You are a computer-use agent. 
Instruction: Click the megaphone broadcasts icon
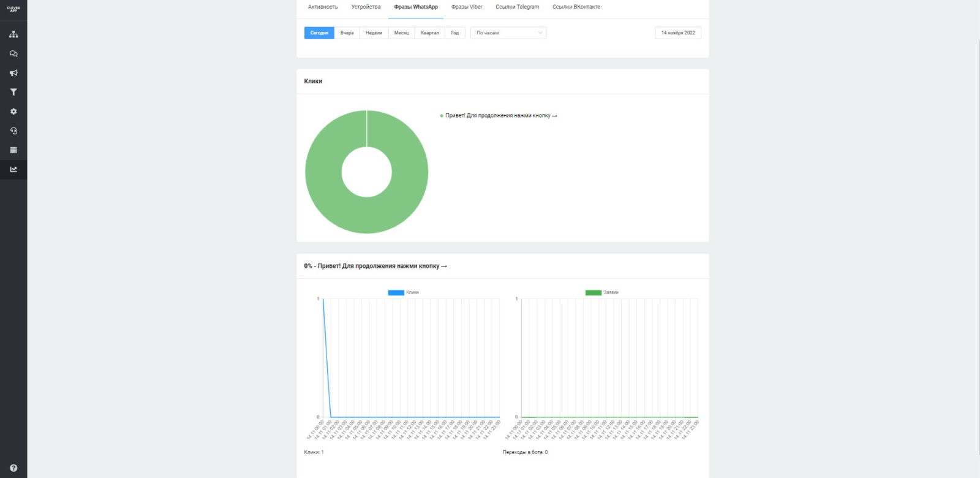coord(13,73)
